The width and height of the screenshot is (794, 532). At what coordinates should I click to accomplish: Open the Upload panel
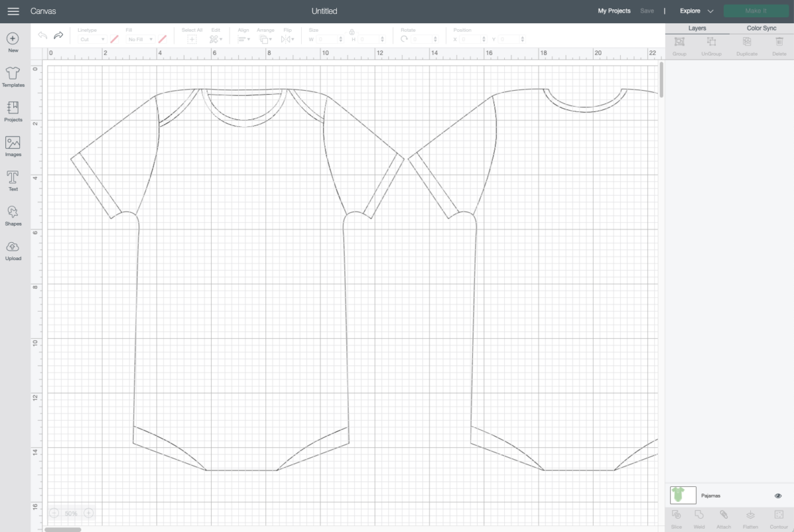tap(13, 250)
